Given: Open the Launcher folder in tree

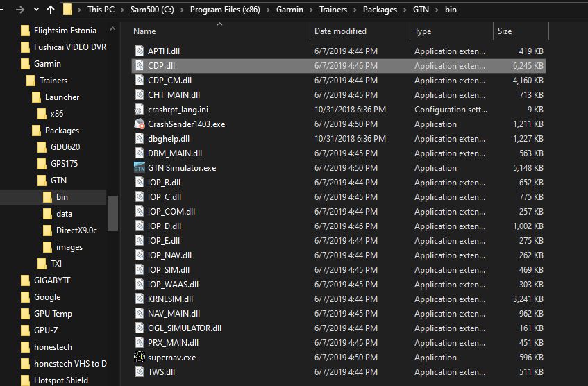Looking at the screenshot, I should point(62,97).
